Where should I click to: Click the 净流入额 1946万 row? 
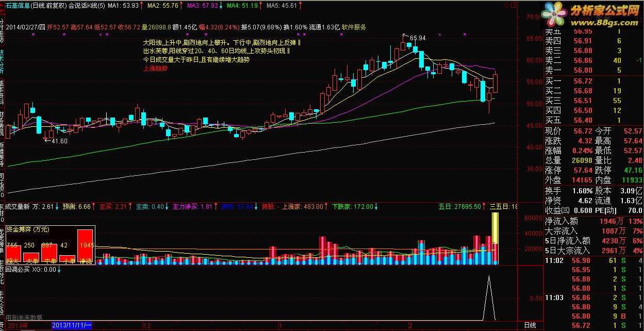(x=593, y=221)
